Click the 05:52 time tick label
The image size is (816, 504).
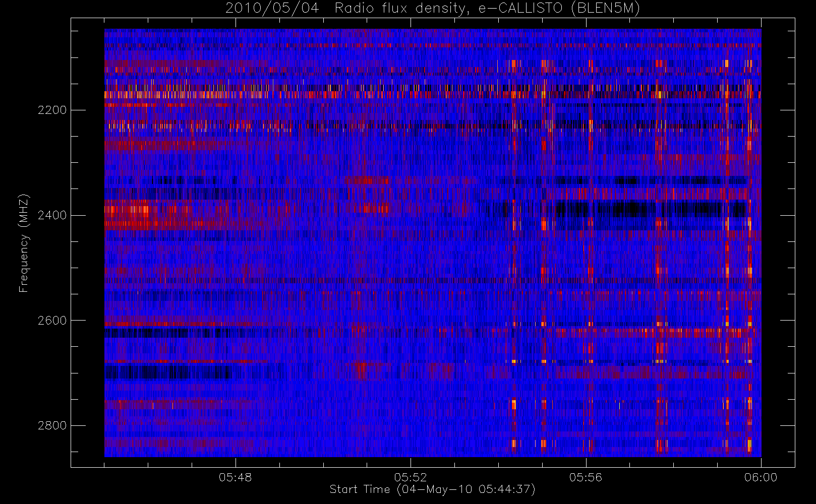(x=411, y=477)
